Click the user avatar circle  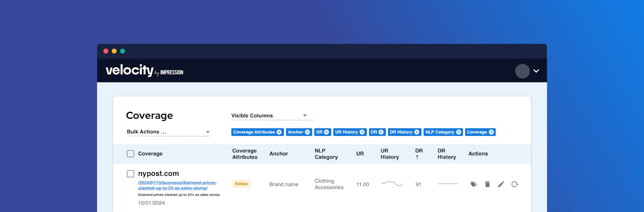(x=522, y=71)
